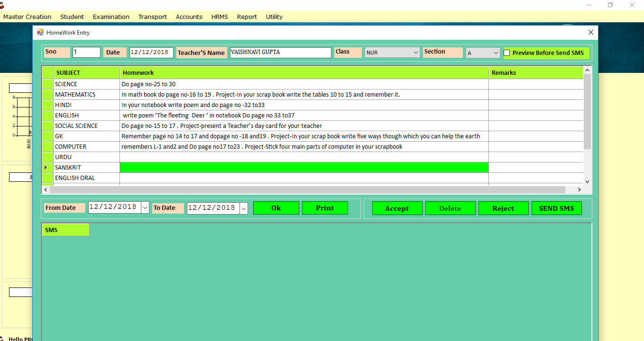644x341 pixels.
Task: Open the From Date calendar dropdown
Action: [145, 208]
